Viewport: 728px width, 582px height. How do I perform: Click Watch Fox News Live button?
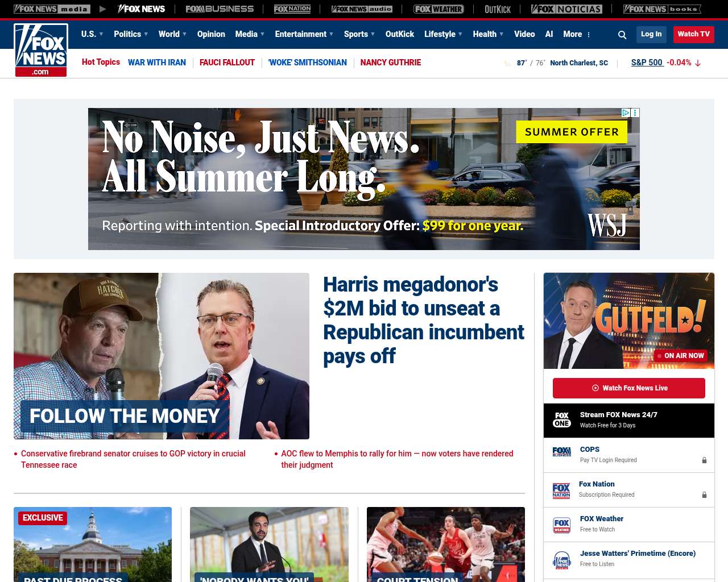coord(629,388)
